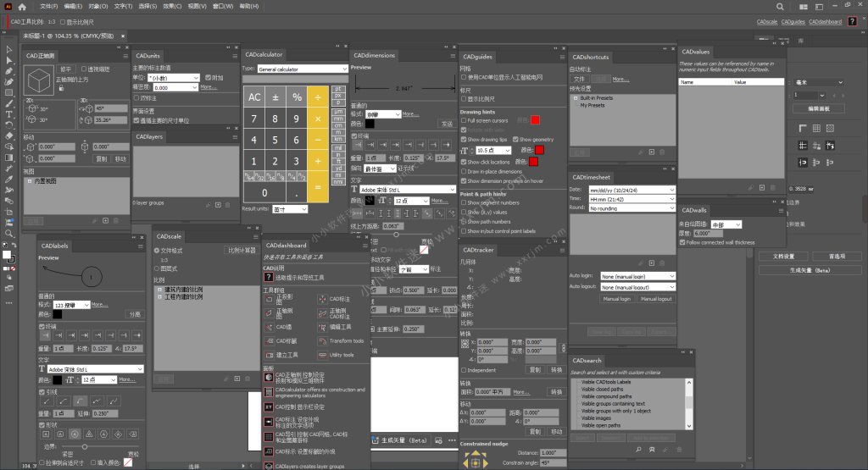Check Independent box in CADtracker
868x470 pixels.
coord(464,370)
